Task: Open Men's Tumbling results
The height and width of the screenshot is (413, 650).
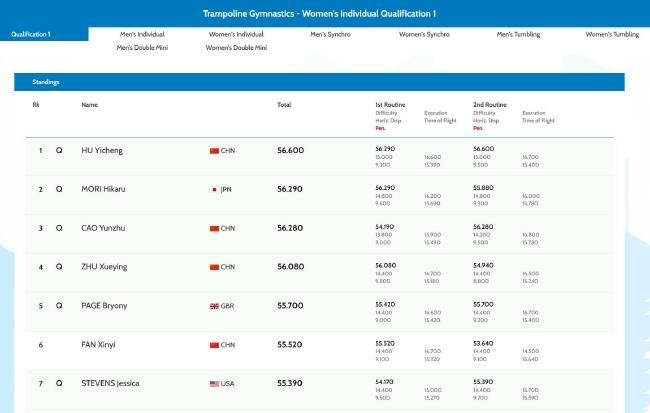Action: click(x=518, y=34)
